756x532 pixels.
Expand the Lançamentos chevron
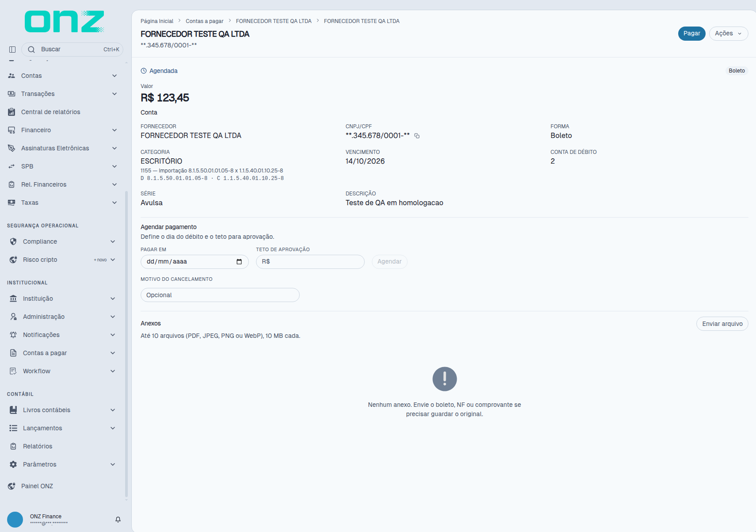(113, 428)
